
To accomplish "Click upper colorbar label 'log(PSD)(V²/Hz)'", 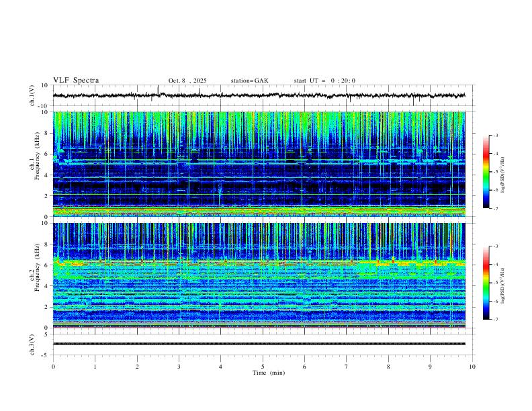I will [502, 175].
